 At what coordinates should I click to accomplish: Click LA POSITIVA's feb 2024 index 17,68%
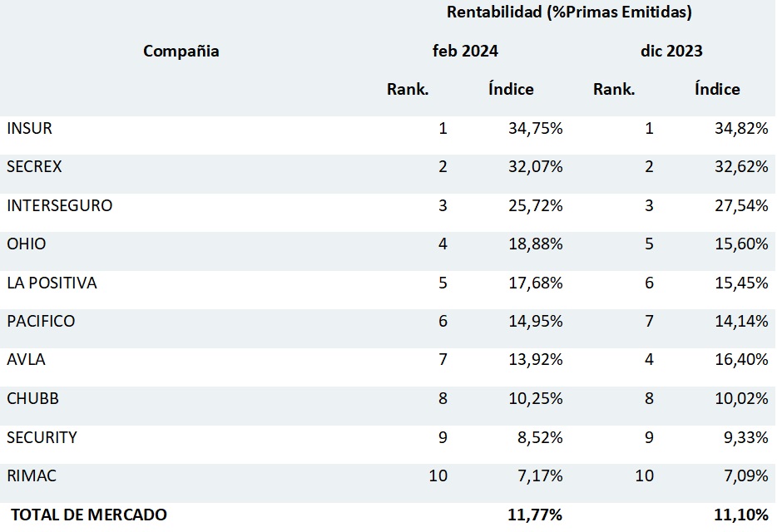pyautogui.click(x=535, y=283)
